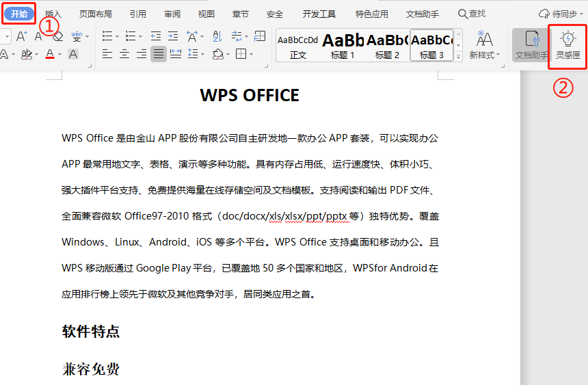Apply bulleted list formatting
Viewport: 588px width, 385px height.
[107, 36]
